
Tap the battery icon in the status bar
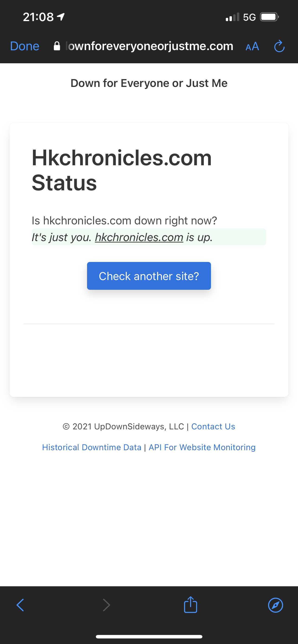point(269,17)
